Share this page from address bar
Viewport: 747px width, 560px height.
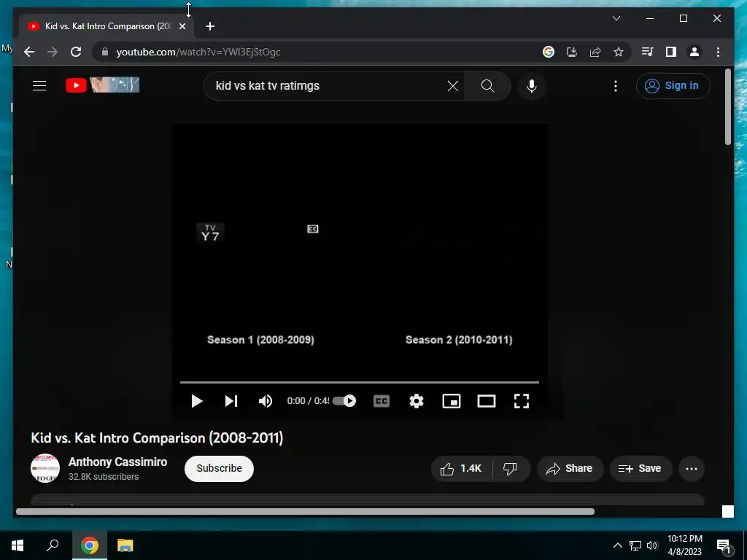[595, 52]
